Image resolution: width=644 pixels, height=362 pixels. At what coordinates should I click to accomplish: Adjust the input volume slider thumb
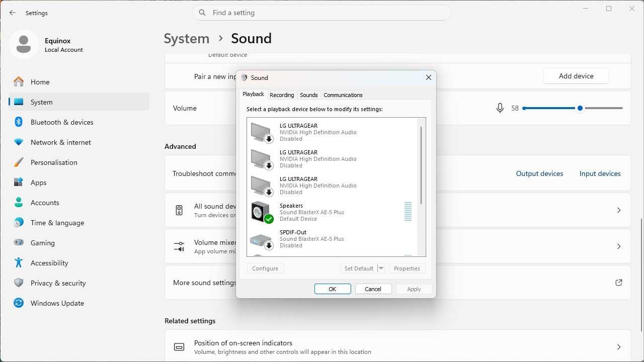coord(580,108)
